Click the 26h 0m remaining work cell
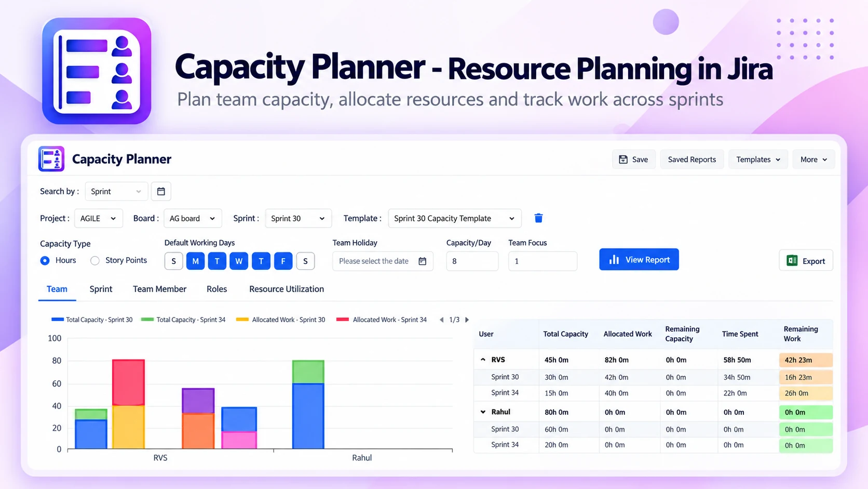This screenshot has width=868, height=489. click(x=805, y=393)
